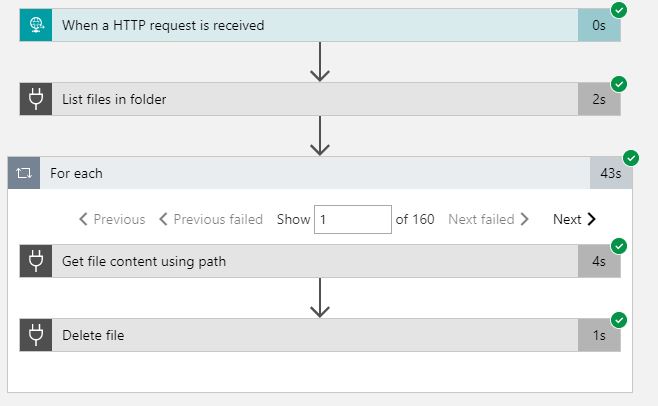
Task: Click the Get file content plug icon
Action: coord(36,261)
